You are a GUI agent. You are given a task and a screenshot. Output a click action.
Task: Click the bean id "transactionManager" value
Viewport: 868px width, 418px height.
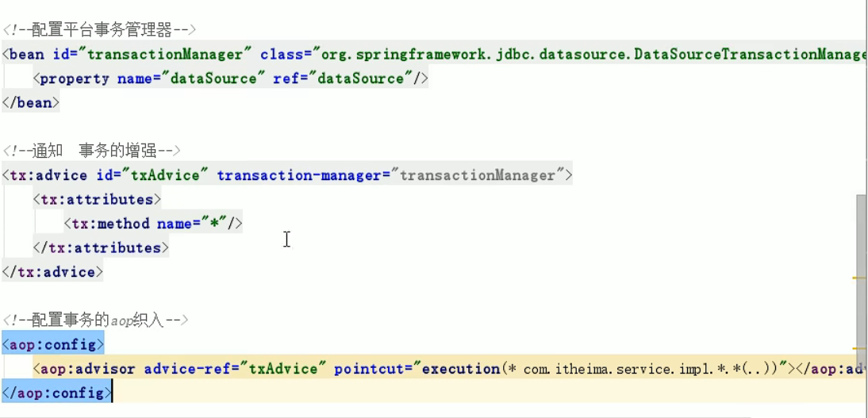click(x=164, y=54)
